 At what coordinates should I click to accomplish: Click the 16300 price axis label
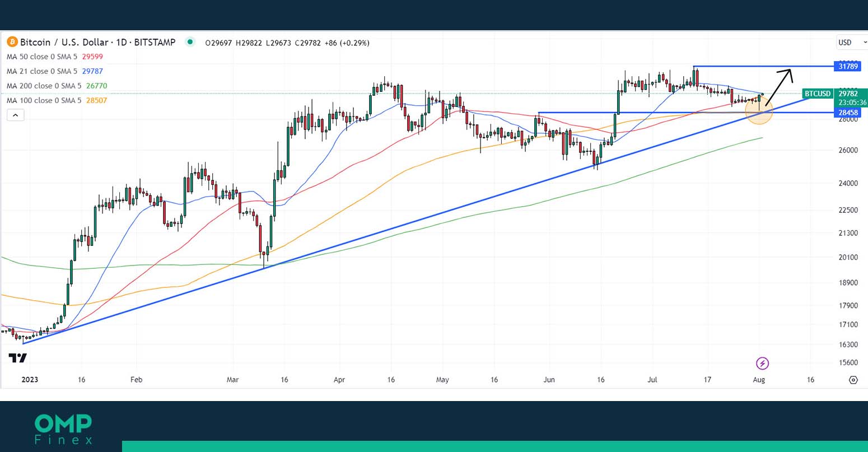point(848,345)
